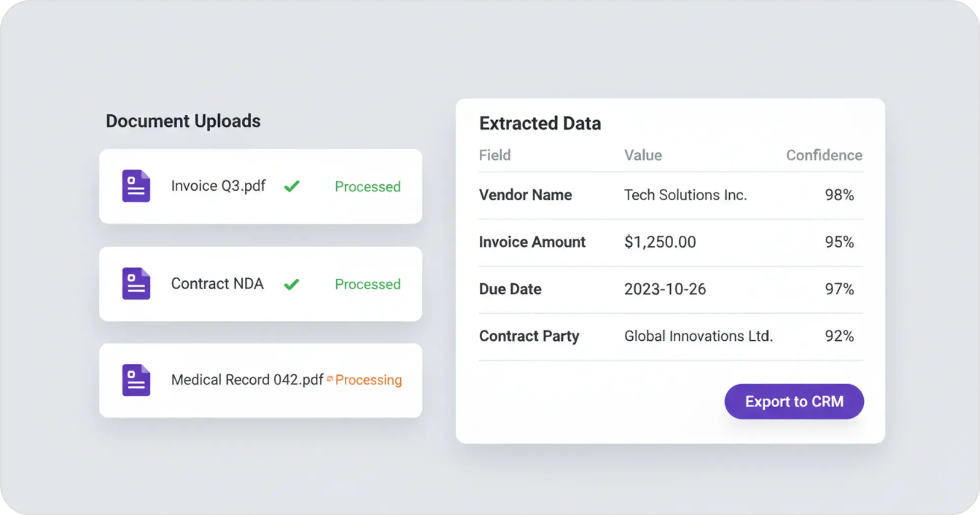
Task: Export extracted data to CRM
Action: pos(794,401)
